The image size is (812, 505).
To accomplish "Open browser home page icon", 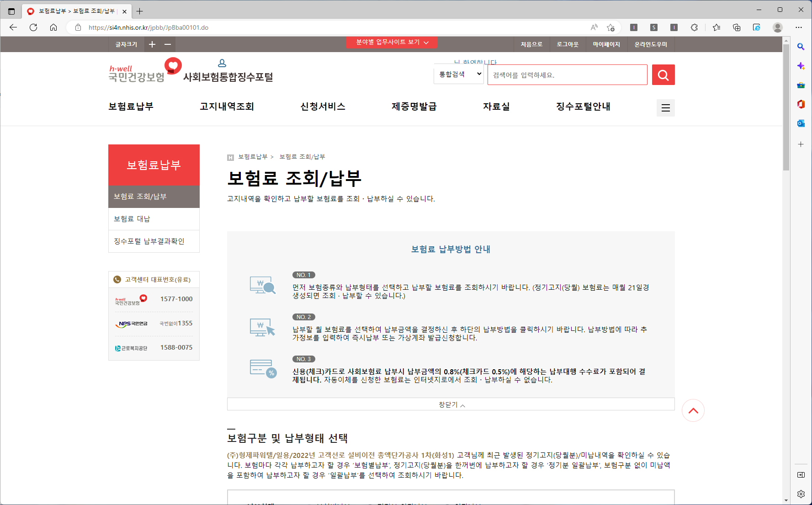I will click(53, 27).
